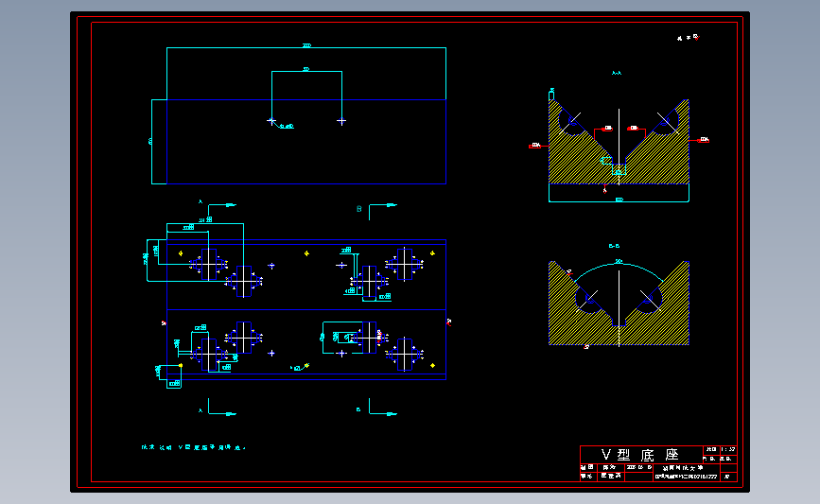Viewport: 820px width, 504px height.
Task: Click the technical note text below the plan view
Action: pos(194,447)
